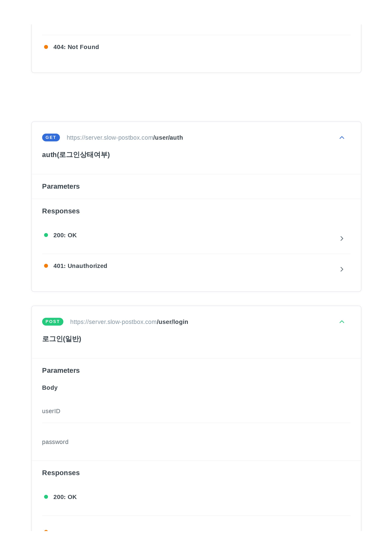Click the orange dot beside 404: Not Found
Screen dimensions: 392x555
tap(46, 47)
